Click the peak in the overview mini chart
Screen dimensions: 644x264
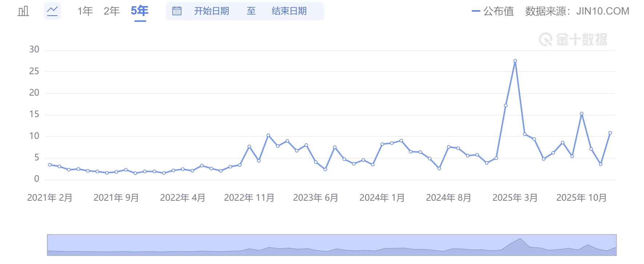[x=520, y=239]
